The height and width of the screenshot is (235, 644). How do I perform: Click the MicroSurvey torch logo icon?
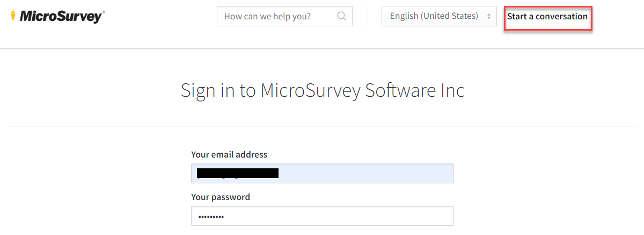(13, 17)
